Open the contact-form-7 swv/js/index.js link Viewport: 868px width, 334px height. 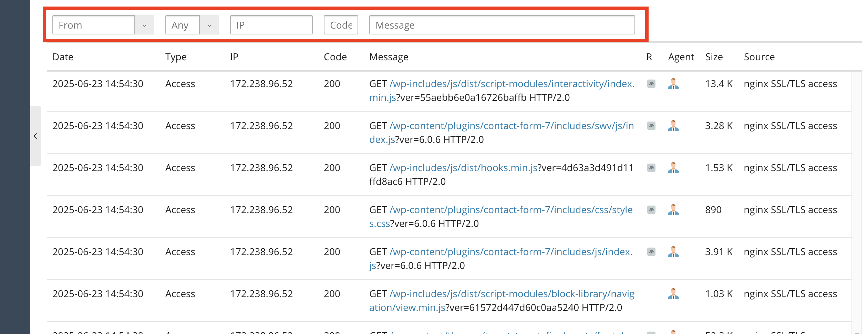click(x=502, y=133)
